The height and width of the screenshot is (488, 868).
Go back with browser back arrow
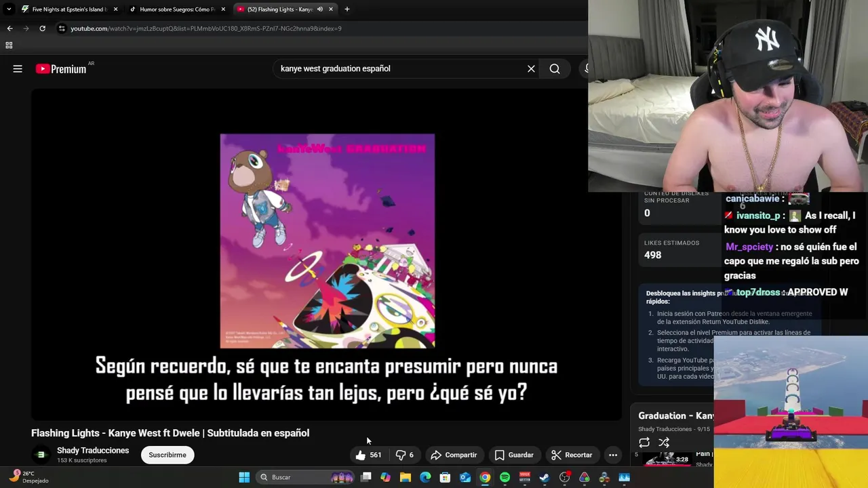pyautogui.click(x=9, y=28)
